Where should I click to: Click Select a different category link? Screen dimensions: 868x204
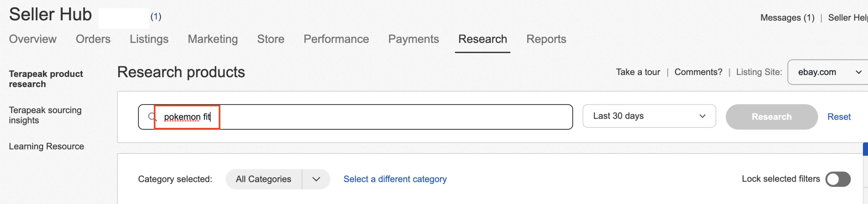pos(395,179)
